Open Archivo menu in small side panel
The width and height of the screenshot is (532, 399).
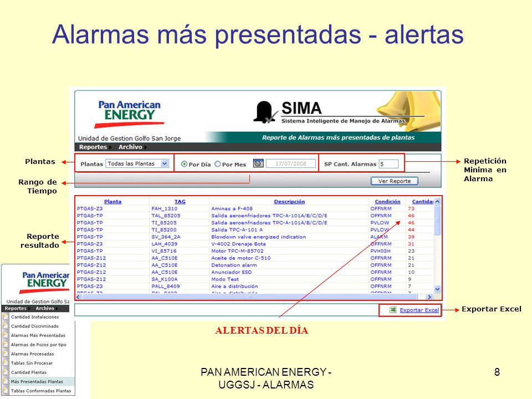(45, 309)
